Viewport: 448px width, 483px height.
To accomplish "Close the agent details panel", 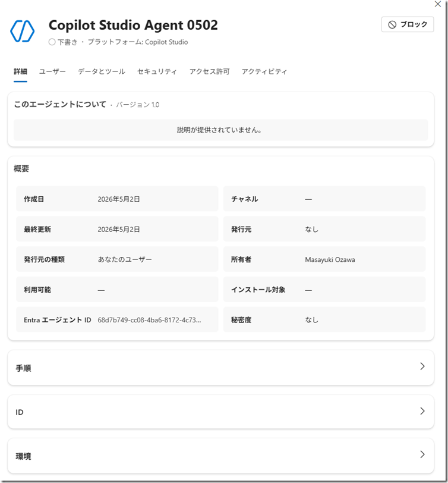I will tap(437, 4).
